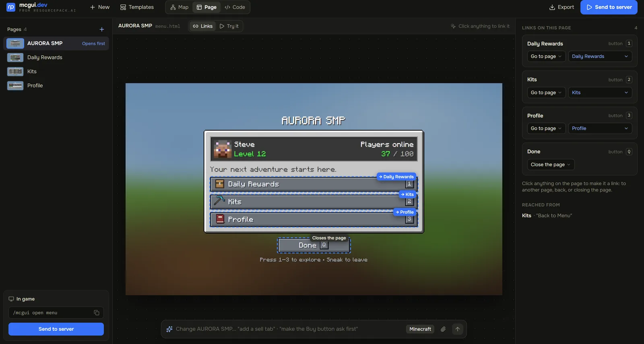Open Kits target page dropdown
Screen dimensions: 644x344
[x=600, y=93]
